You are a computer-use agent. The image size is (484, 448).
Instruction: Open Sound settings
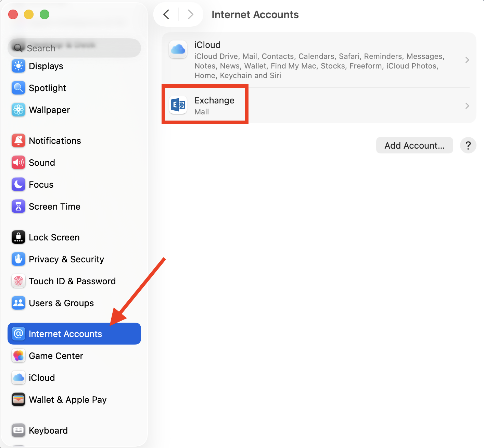pos(42,163)
